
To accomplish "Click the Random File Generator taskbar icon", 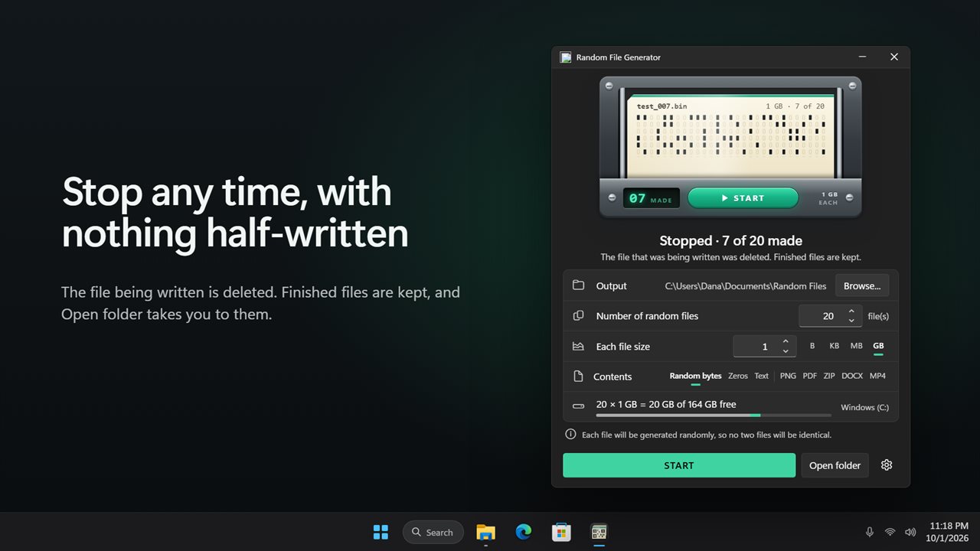I will pos(599,532).
